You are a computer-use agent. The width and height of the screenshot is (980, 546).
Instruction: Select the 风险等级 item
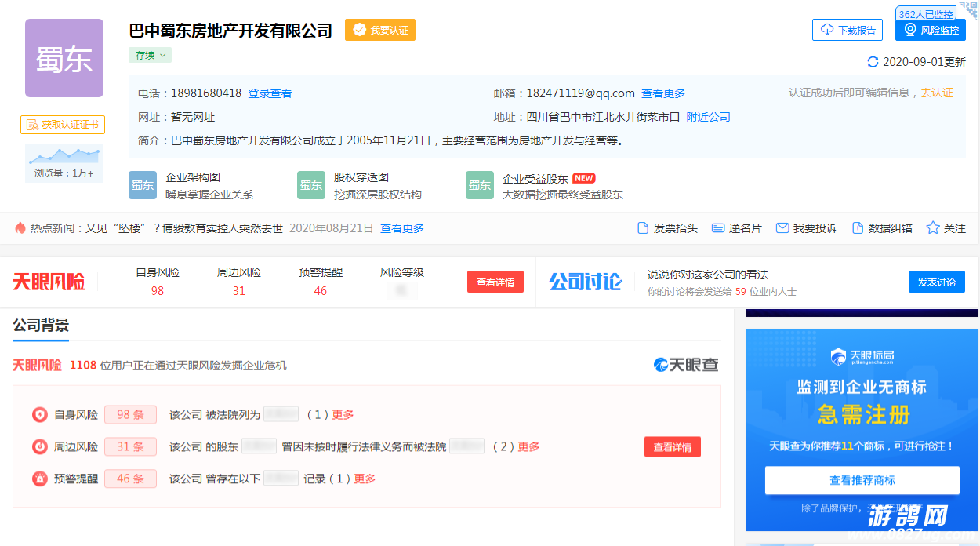(x=402, y=282)
